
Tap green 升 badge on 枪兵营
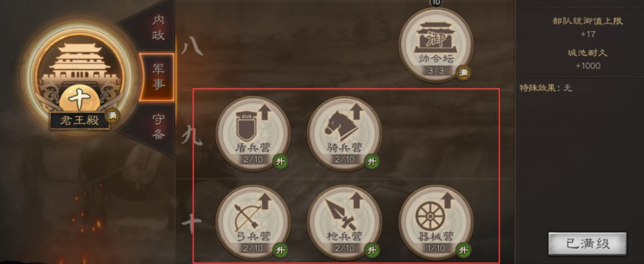click(372, 250)
